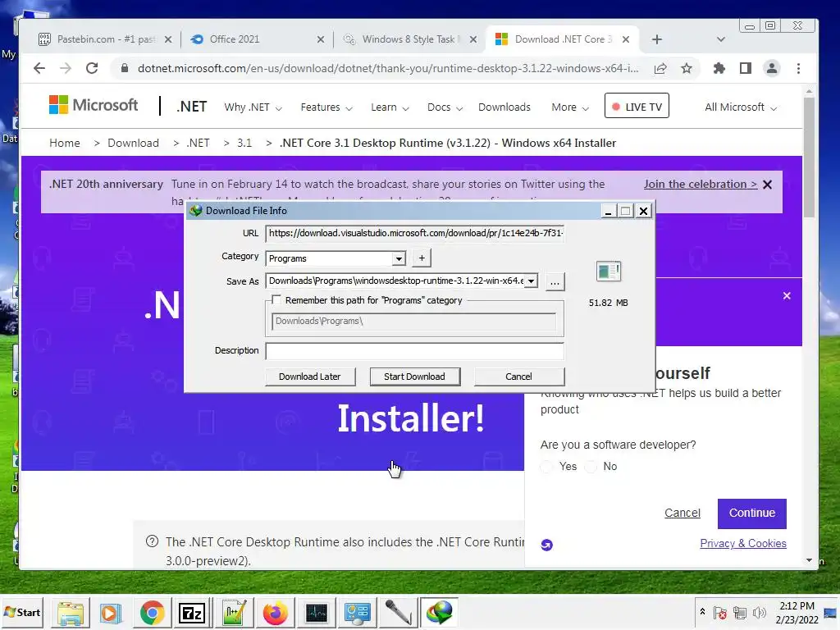Image resolution: width=840 pixels, height=630 pixels.
Task: Click Chrome back arrow
Action: click(39, 68)
